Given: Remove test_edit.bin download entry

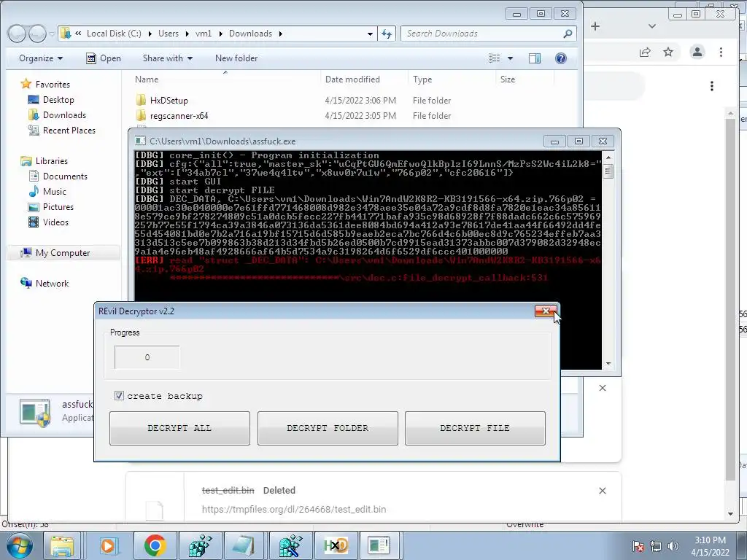Looking at the screenshot, I should [x=602, y=491].
